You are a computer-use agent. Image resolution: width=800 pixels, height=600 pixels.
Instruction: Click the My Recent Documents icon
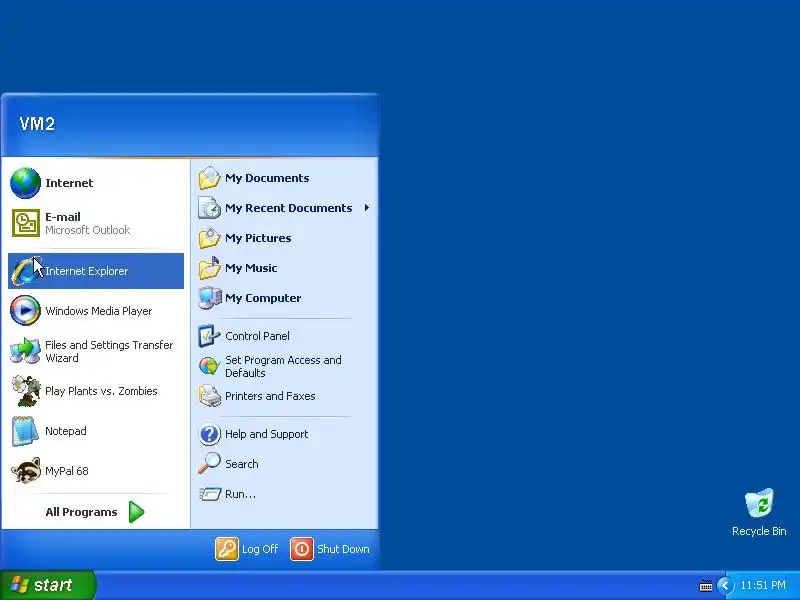(x=209, y=208)
